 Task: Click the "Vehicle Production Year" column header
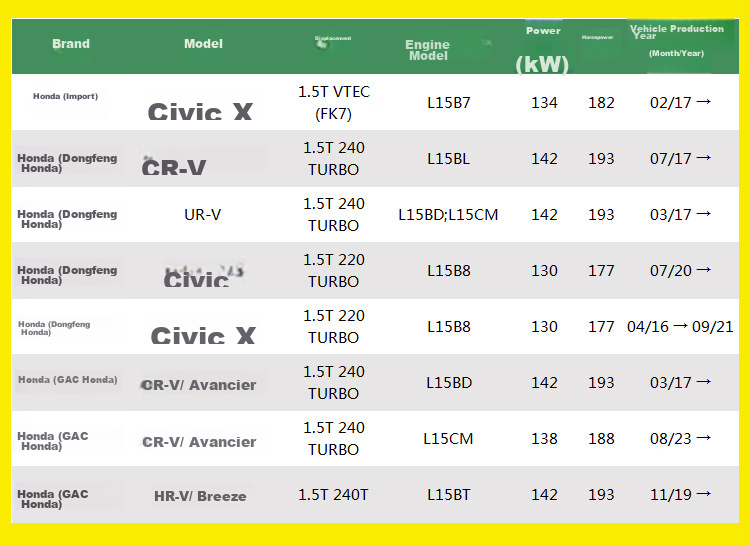click(x=676, y=40)
